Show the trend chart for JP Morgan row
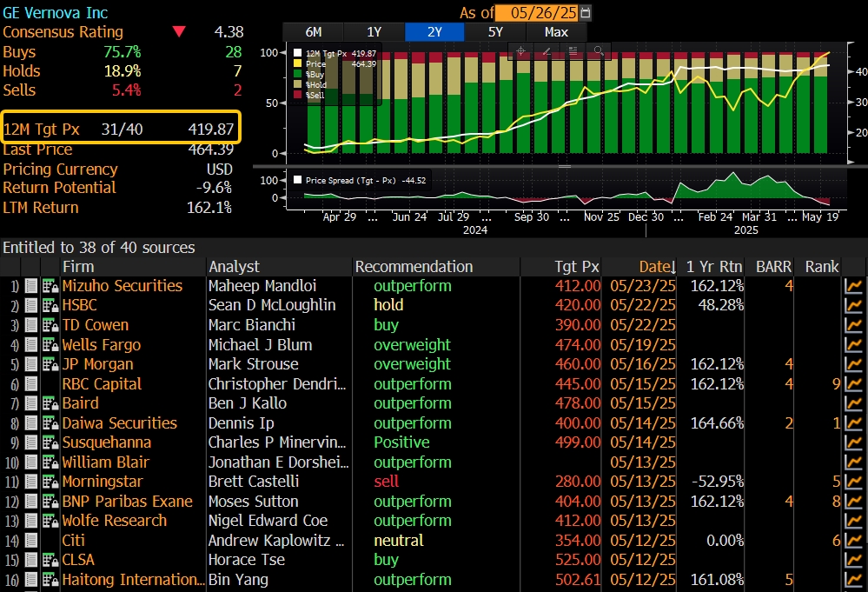868x592 pixels. point(853,365)
